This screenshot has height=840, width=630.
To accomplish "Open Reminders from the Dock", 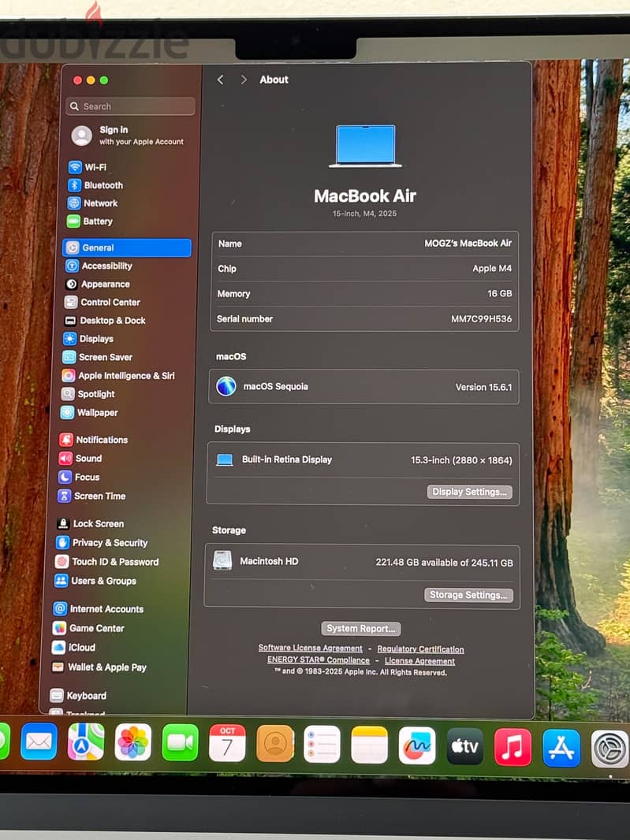I will pos(322,744).
